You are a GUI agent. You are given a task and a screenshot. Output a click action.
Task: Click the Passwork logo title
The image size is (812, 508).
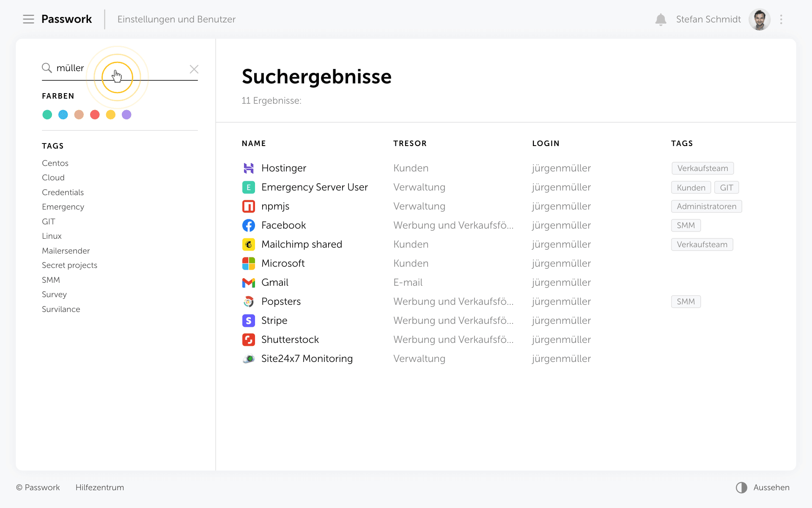pos(66,19)
